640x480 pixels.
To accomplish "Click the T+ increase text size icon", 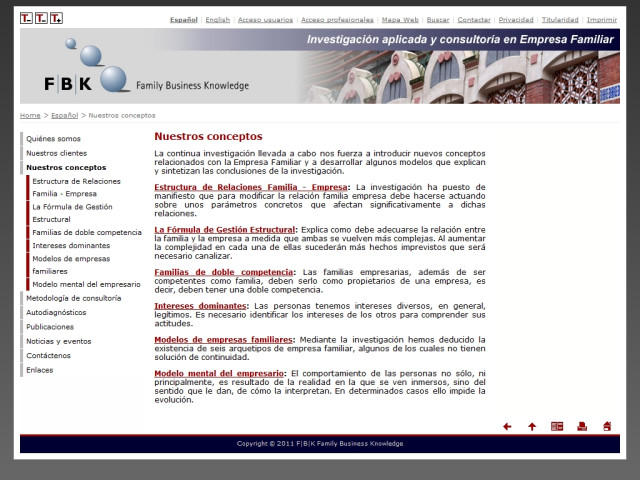I will (x=56, y=18).
